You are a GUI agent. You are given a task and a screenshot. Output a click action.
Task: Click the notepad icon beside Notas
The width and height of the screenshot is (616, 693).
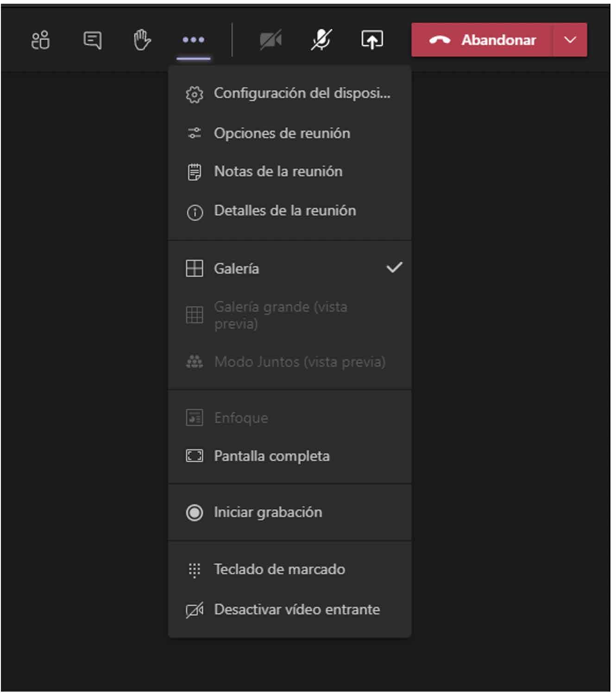(195, 172)
